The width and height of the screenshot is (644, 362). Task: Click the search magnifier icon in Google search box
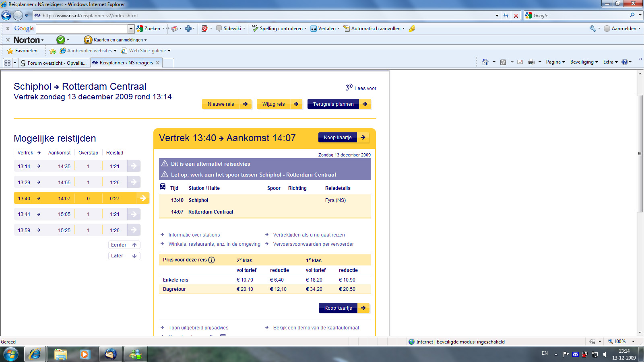pos(632,15)
